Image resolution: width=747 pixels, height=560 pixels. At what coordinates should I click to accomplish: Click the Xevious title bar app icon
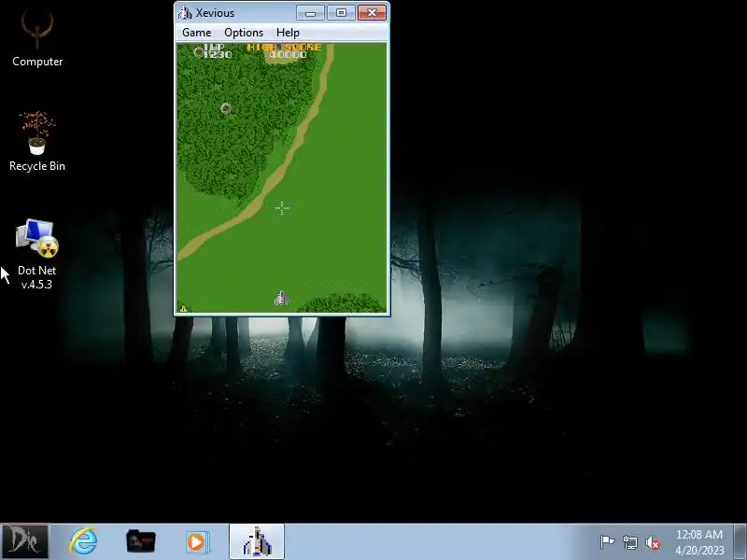click(185, 13)
